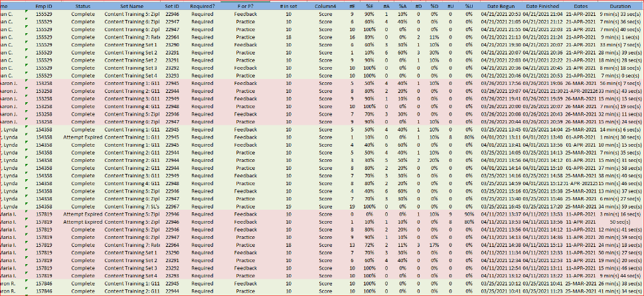Image resolution: width=644 pixels, height=296 pixels.
Task: Select the 'Emp ID' column header
Action: coord(44,6)
